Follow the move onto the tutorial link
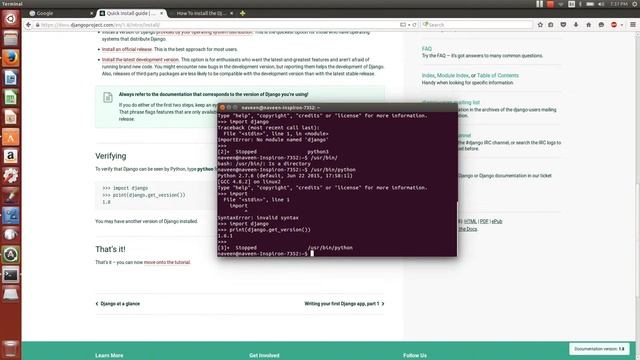The height and width of the screenshot is (360, 640). [167, 262]
